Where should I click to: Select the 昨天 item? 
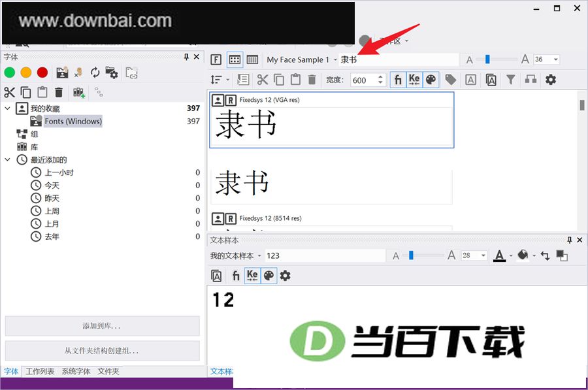(x=52, y=198)
